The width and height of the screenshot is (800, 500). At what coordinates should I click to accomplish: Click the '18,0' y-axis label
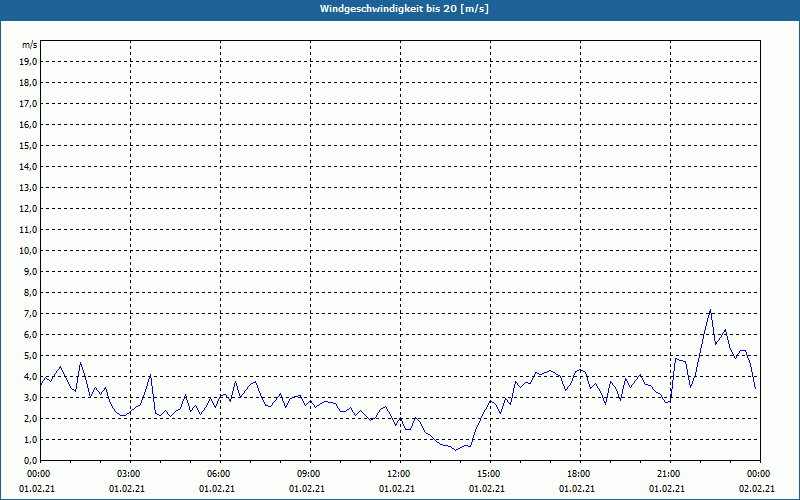coord(29,83)
